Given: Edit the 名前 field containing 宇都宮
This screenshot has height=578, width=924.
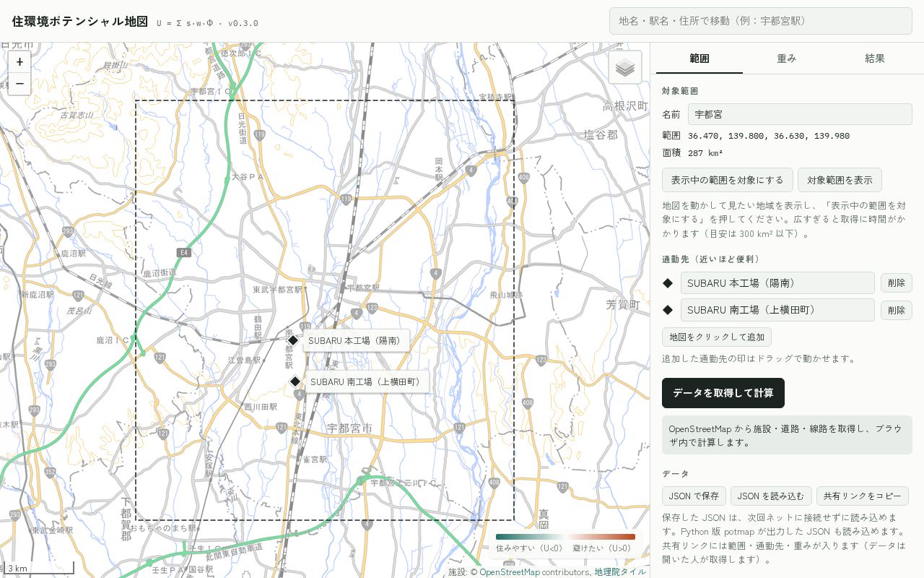Looking at the screenshot, I should coord(800,114).
